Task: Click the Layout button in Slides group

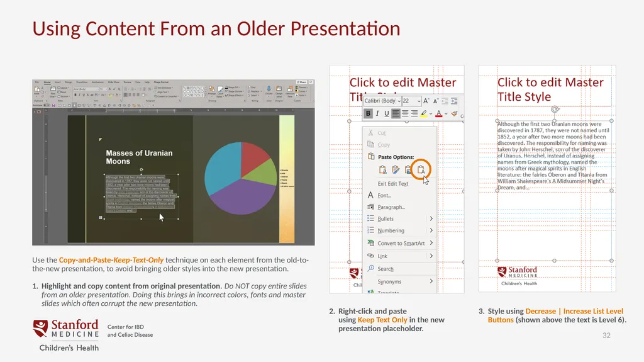Action: pyautogui.click(x=64, y=88)
